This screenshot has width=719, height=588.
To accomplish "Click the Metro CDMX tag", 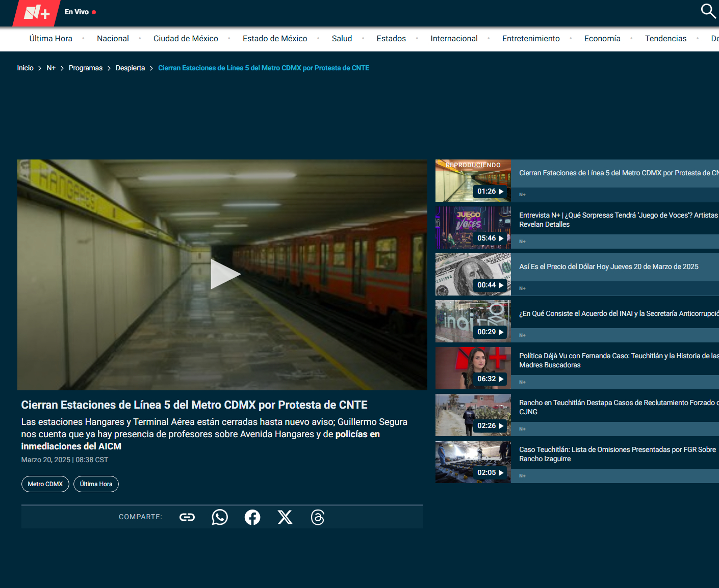I will coord(45,484).
